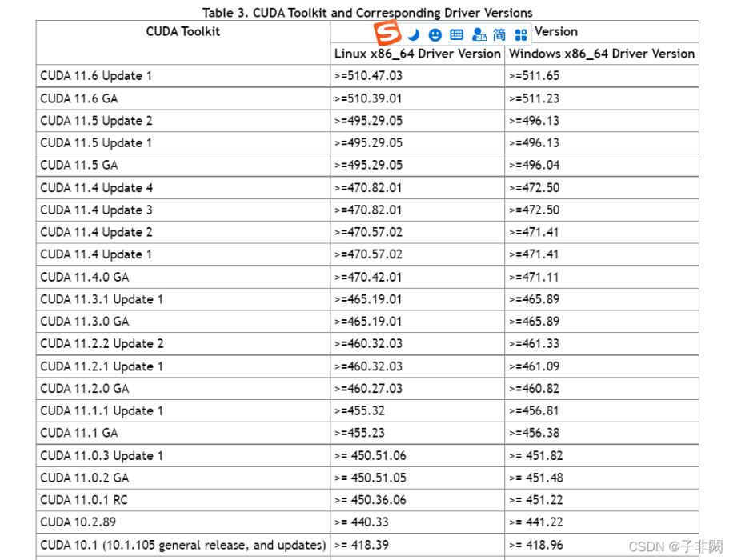Click the Linux driver for CUDA 11.5 Update 2
733x560 pixels.
(417, 121)
